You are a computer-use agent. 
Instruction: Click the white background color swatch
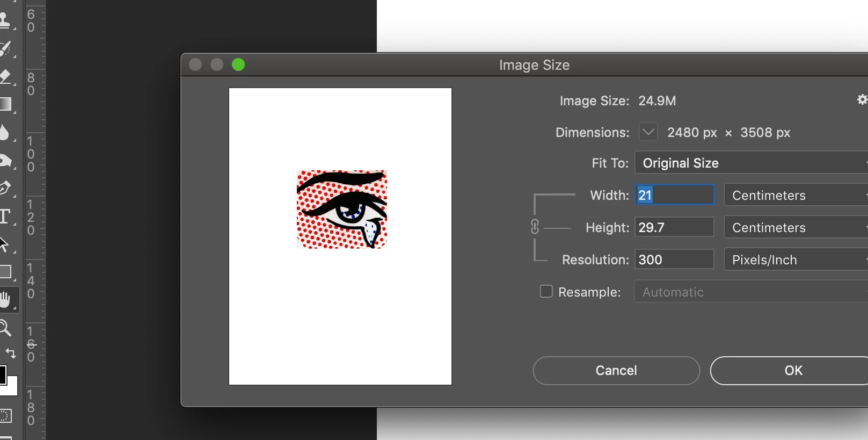click(x=12, y=387)
